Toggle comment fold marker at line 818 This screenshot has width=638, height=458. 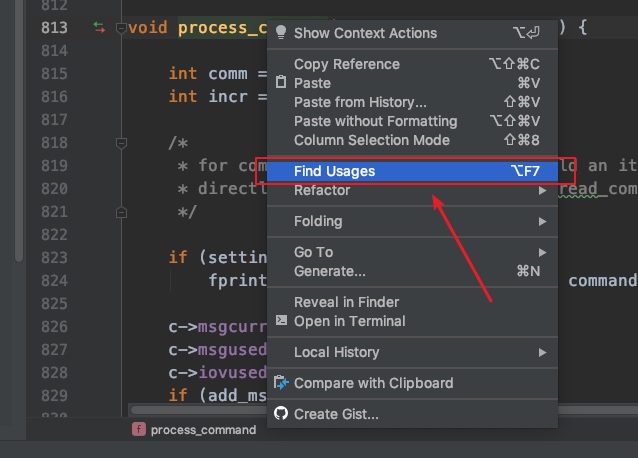click(x=121, y=143)
